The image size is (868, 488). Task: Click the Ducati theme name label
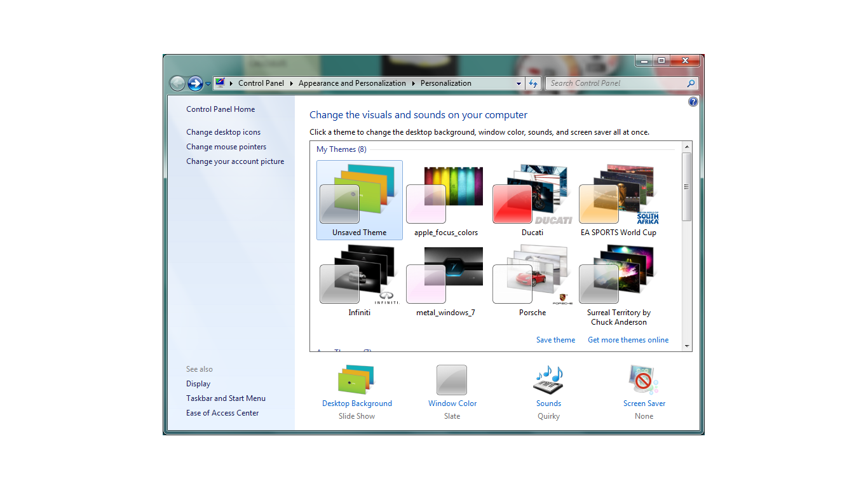(x=532, y=233)
